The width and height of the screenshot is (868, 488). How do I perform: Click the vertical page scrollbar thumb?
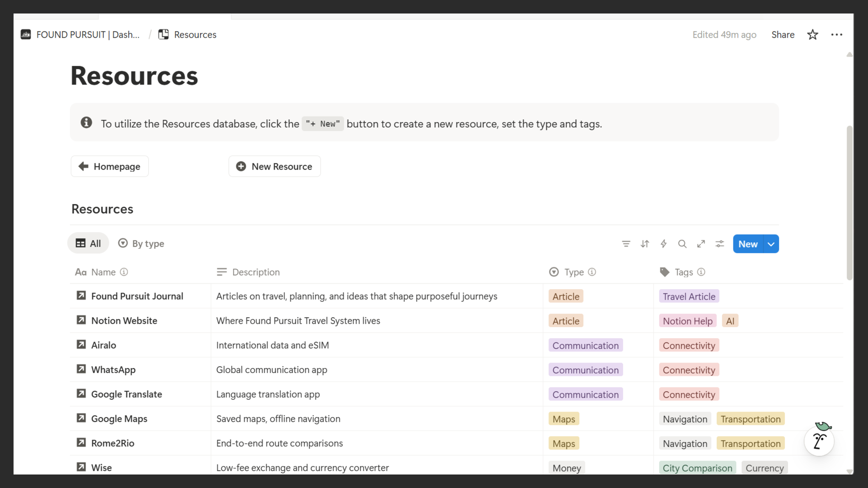point(849,203)
